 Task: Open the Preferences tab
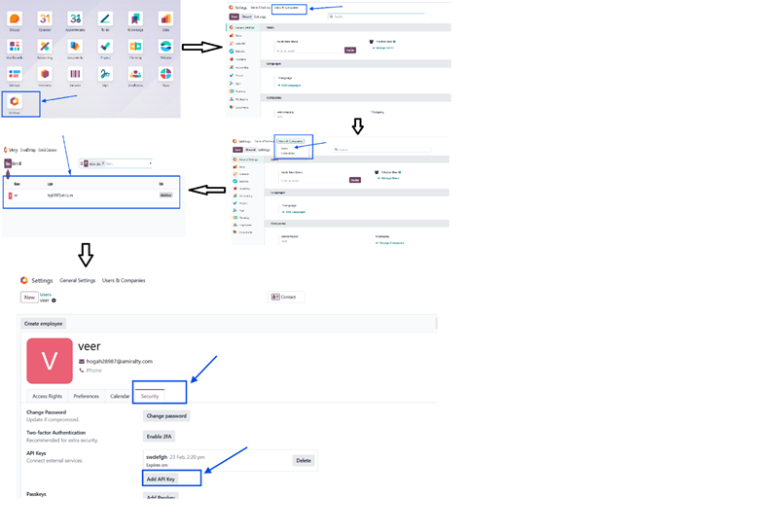pos(86,396)
